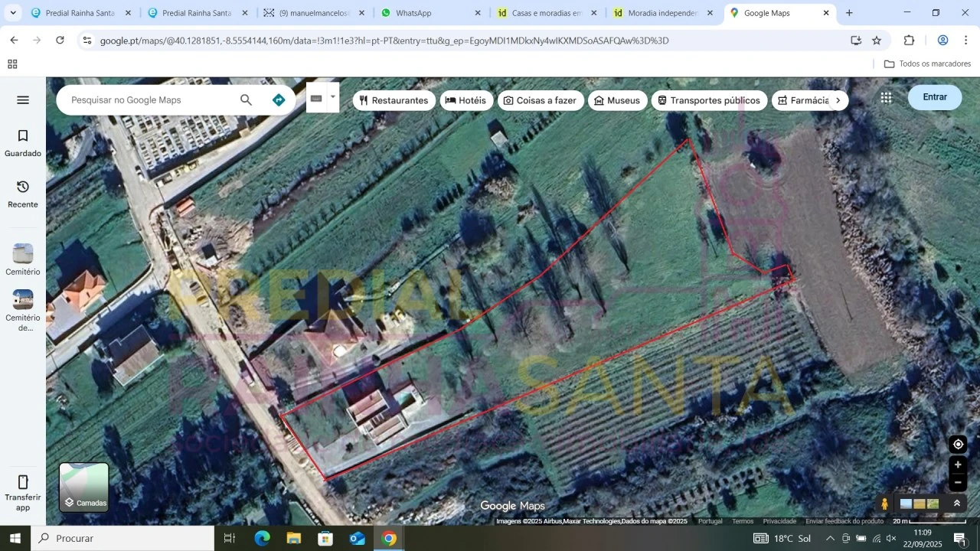Click the Pegman street view icon
The image size is (980, 551).
884,504
